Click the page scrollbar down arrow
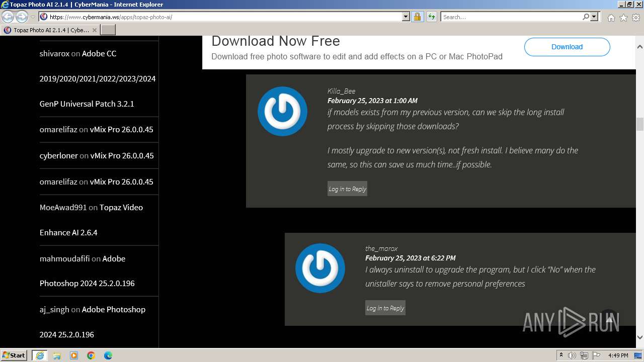The height and width of the screenshot is (362, 644). click(x=640, y=337)
